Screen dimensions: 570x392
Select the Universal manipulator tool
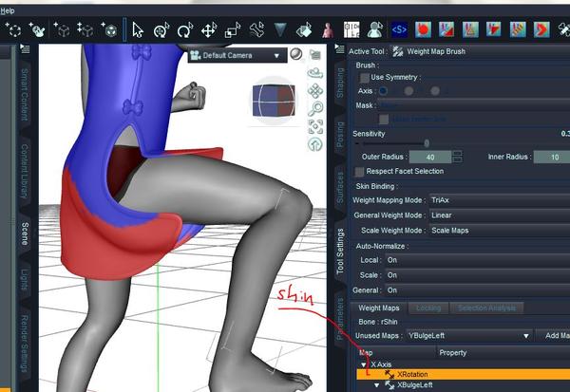[x=161, y=29]
